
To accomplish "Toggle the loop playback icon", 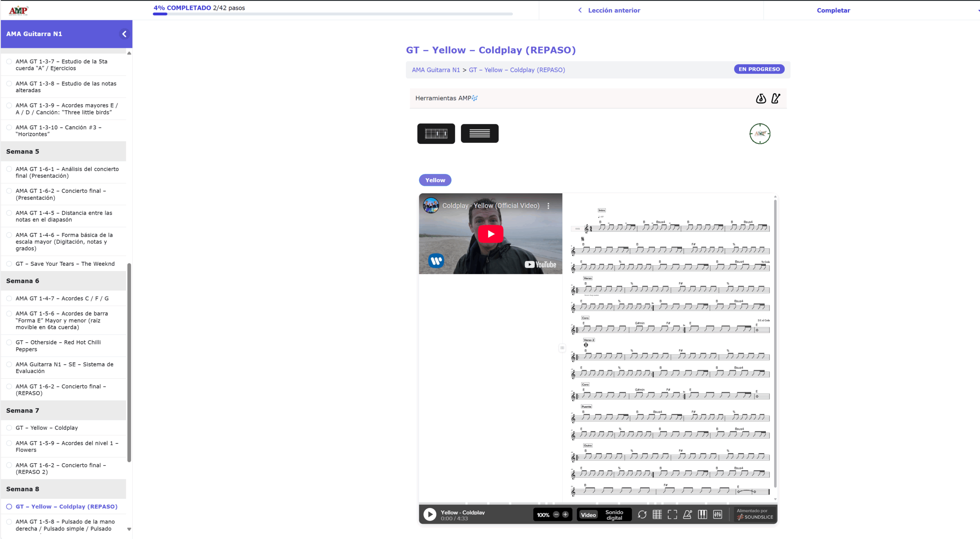I will 642,514.
